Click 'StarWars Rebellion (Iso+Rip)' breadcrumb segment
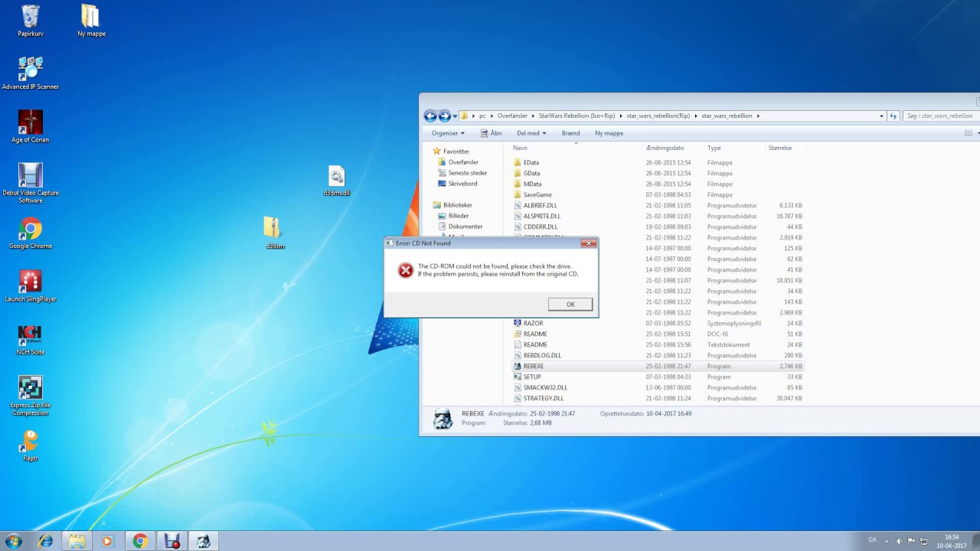Image resolution: width=980 pixels, height=551 pixels. pos(577,116)
